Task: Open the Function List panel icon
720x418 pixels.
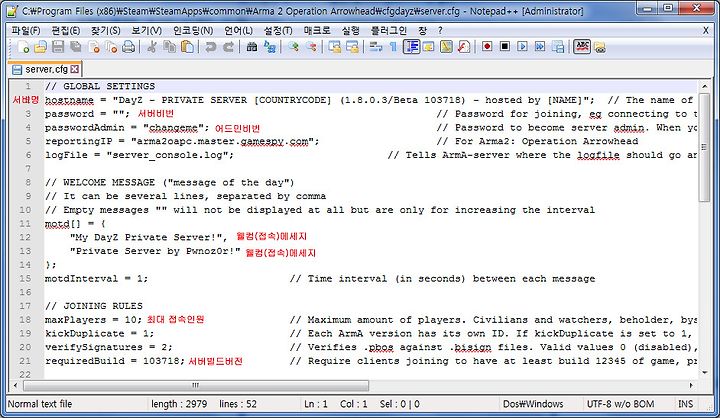Action: tap(464, 47)
